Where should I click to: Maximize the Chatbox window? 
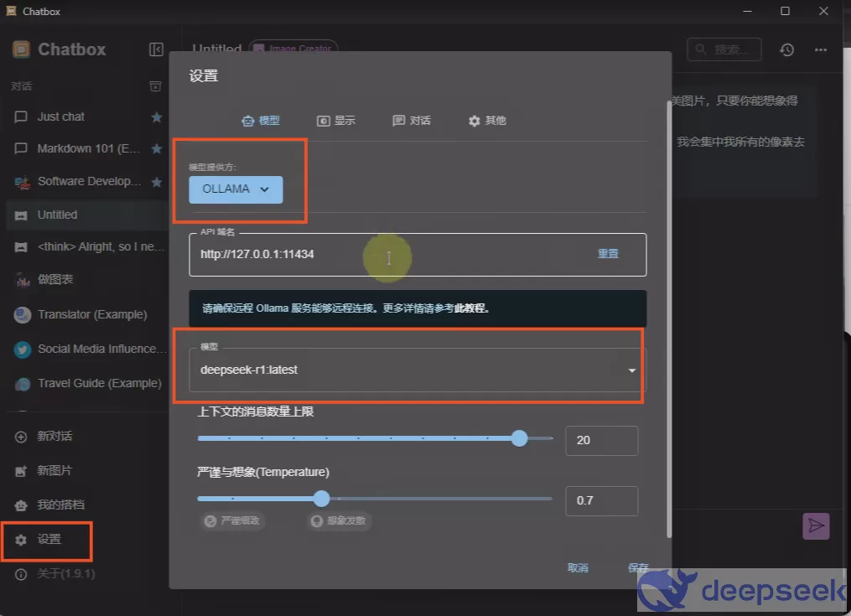[x=785, y=11]
